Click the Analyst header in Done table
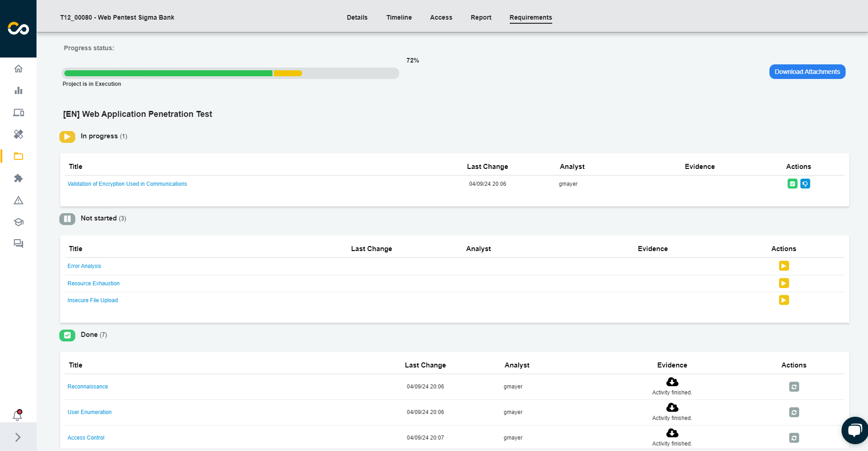This screenshot has width=868, height=451. tap(517, 365)
